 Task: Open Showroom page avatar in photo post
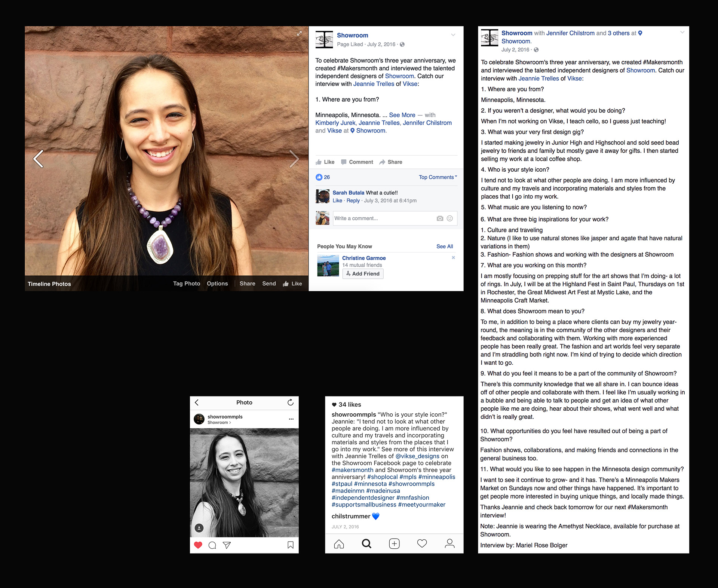pos(324,39)
